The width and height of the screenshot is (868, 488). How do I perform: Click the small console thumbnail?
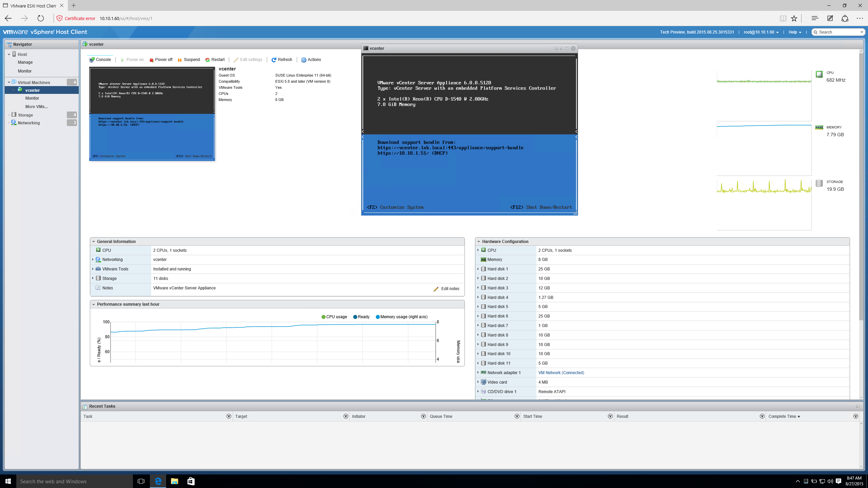[x=152, y=114]
